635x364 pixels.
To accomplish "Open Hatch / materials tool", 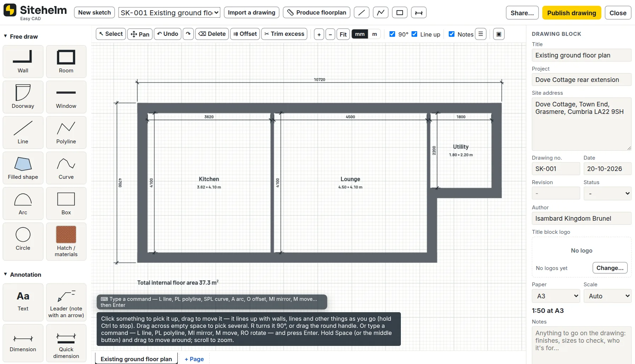I will click(x=66, y=242).
